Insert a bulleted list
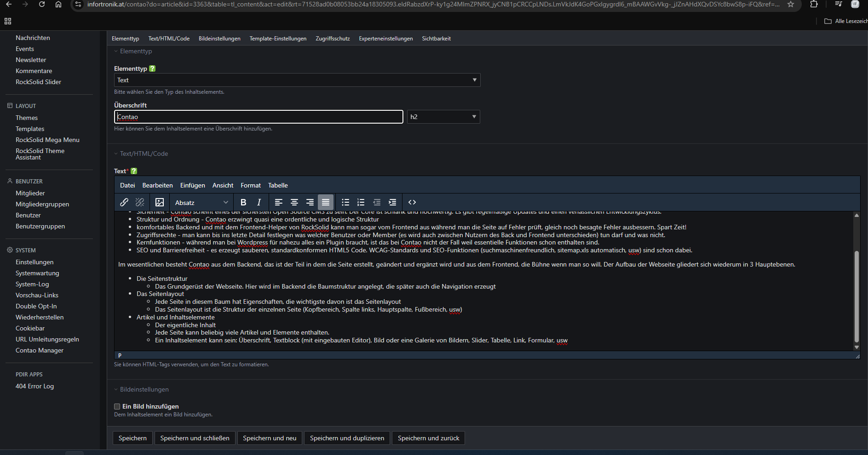 point(345,202)
